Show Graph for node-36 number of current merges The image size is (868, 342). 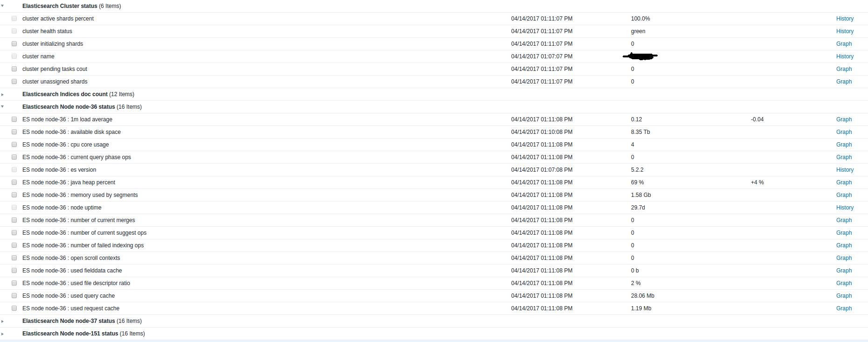[x=844, y=220]
